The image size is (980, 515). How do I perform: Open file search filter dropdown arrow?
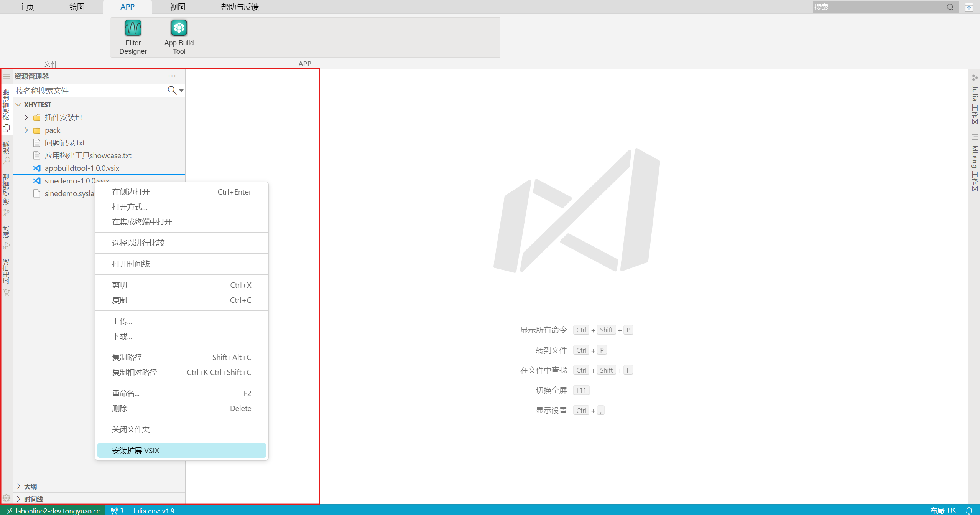(181, 91)
